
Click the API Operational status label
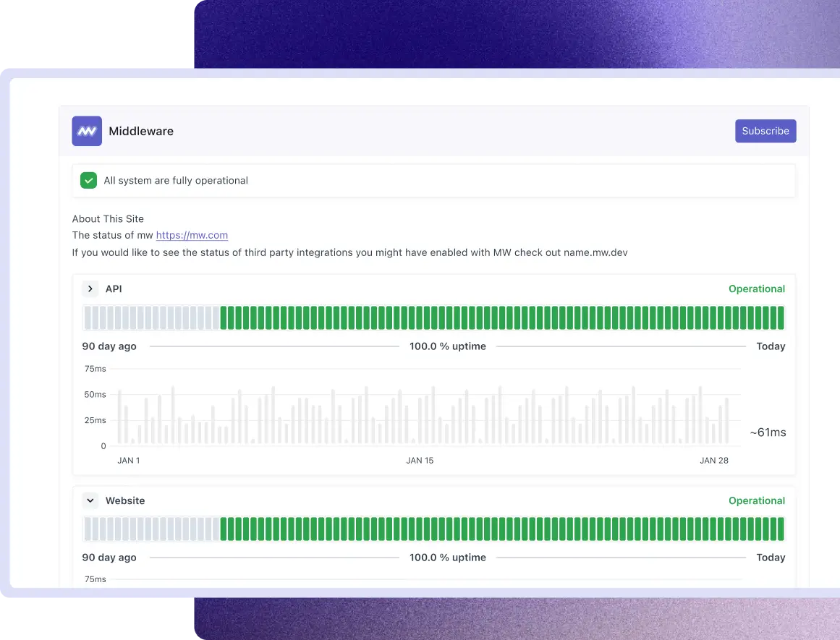click(x=756, y=289)
